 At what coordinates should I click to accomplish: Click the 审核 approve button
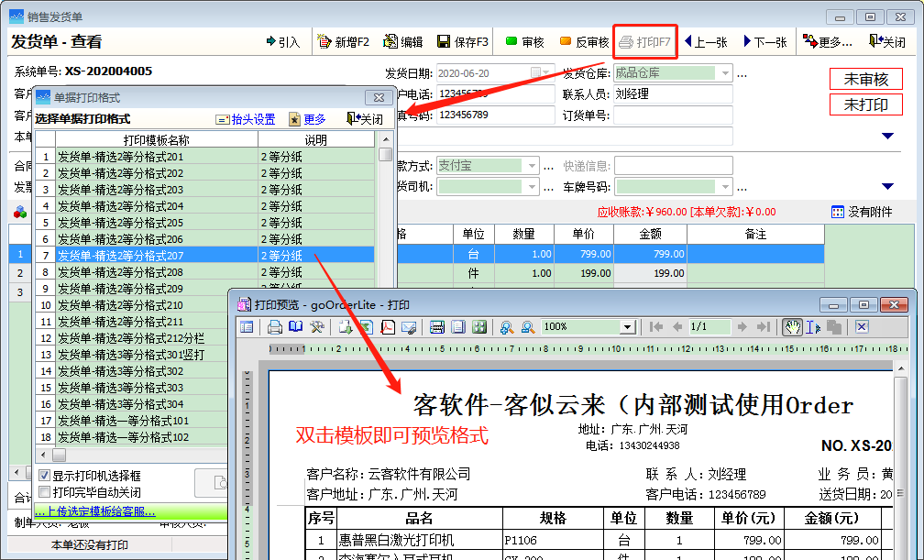pyautogui.click(x=524, y=42)
